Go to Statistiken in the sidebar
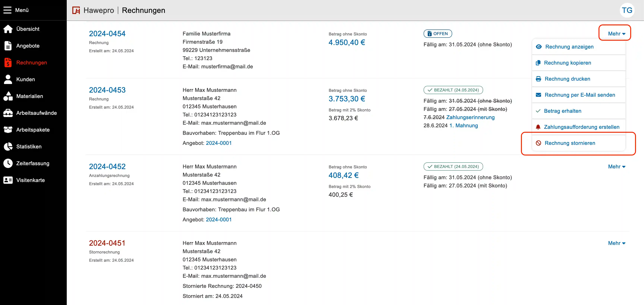644x305 pixels. (29, 146)
